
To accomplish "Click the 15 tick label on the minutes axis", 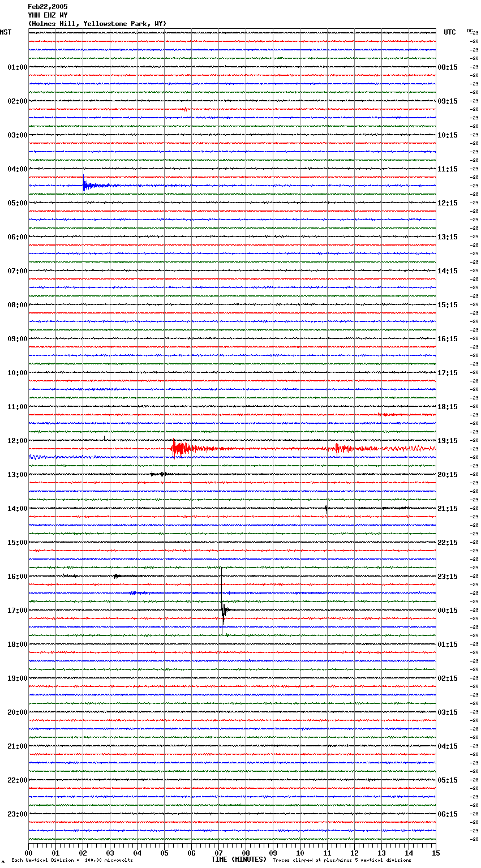I will [436, 853].
